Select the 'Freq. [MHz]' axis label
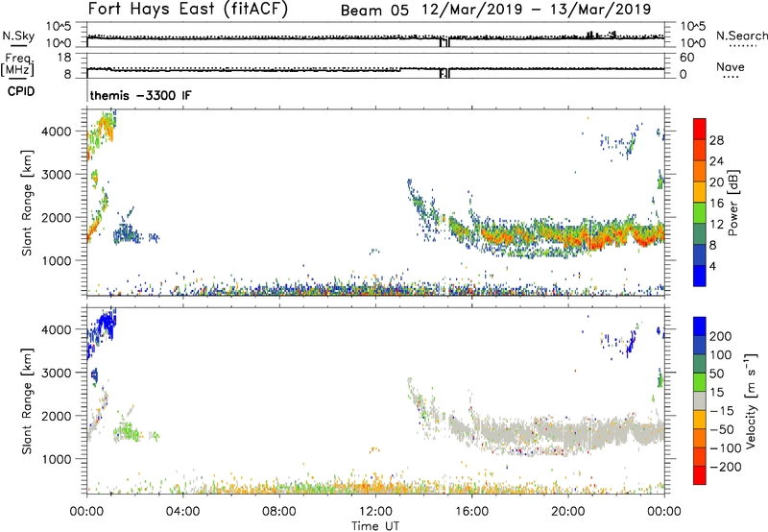Viewport: 768px width, 532px height. tap(17, 64)
